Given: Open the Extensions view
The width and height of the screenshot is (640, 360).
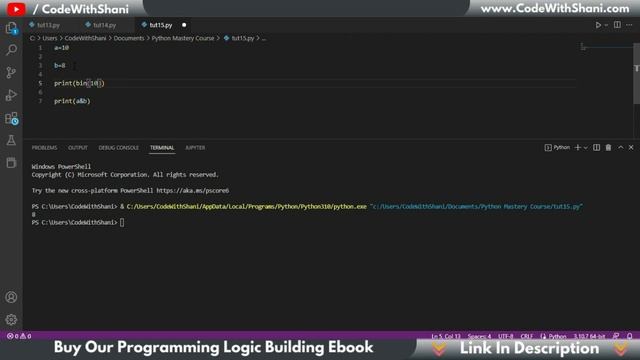Looking at the screenshot, I should click(11, 118).
